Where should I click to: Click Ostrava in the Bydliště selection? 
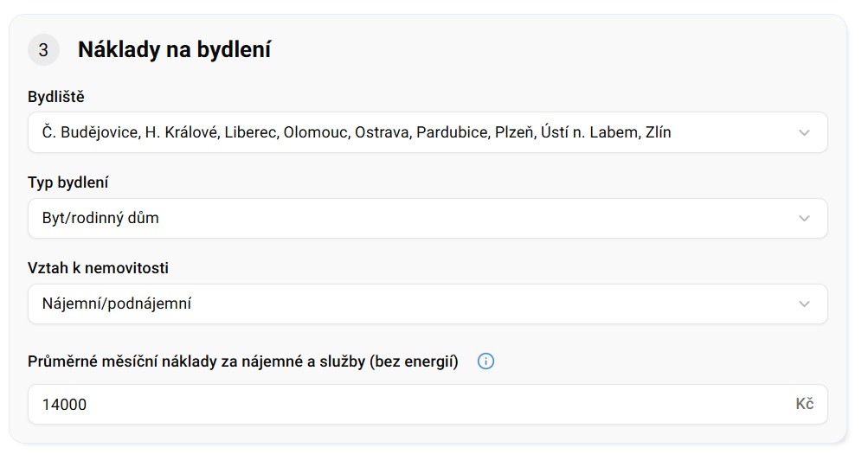pos(382,133)
